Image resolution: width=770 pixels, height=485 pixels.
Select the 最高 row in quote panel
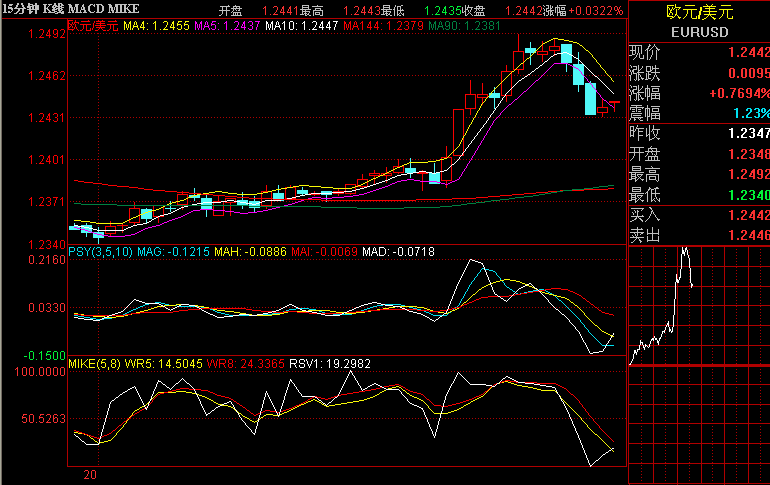click(x=699, y=174)
